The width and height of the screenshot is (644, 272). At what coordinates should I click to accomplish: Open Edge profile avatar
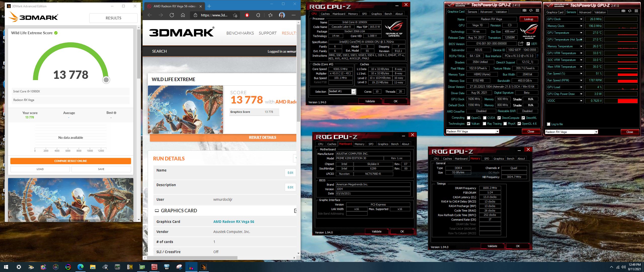pos(282,15)
